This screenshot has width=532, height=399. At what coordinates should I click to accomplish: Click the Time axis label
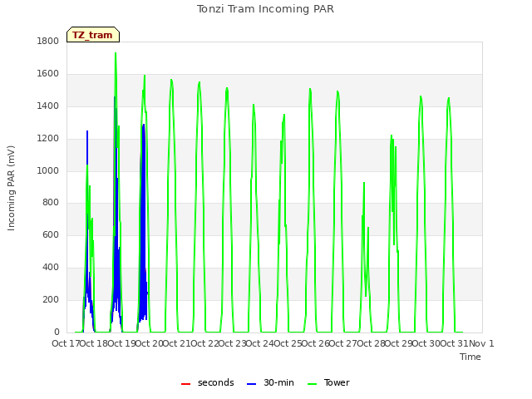coord(470,357)
